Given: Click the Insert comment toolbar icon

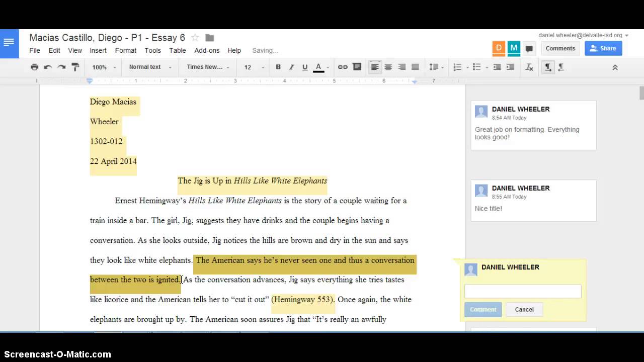Looking at the screenshot, I should pos(357,67).
